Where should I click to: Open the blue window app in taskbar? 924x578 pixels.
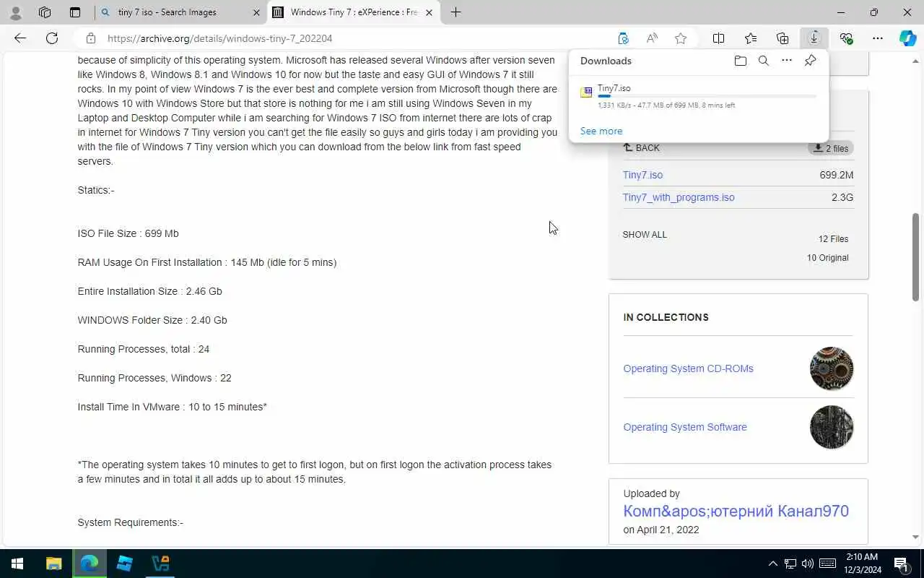[124, 564]
